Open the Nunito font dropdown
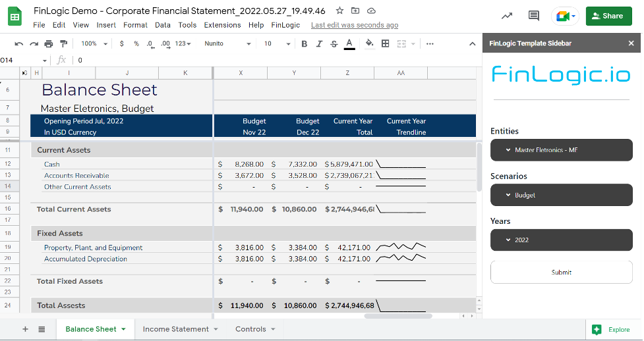This screenshot has width=644, height=341. pos(227,43)
